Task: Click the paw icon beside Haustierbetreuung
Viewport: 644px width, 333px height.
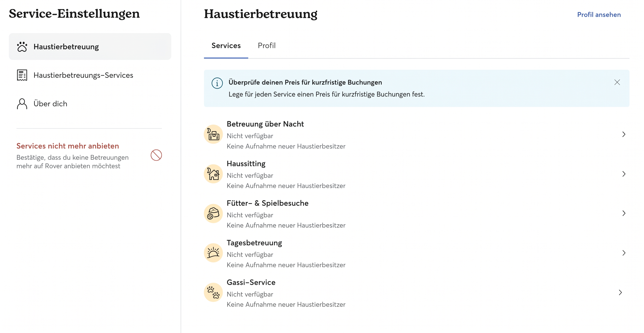Action: [22, 47]
